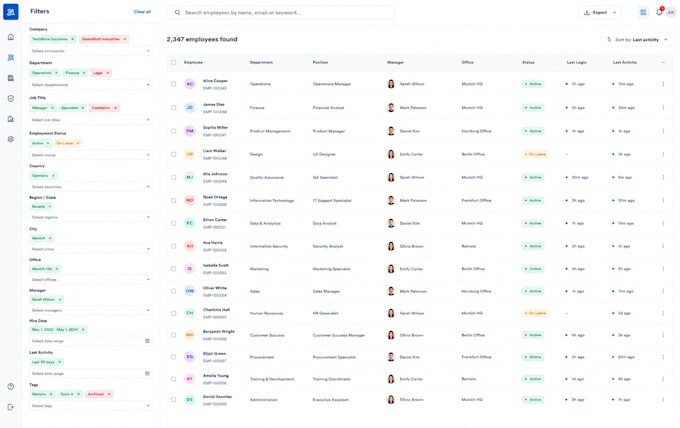Sort by the Employee column header
This screenshot has height=428, width=680.
[x=193, y=62]
